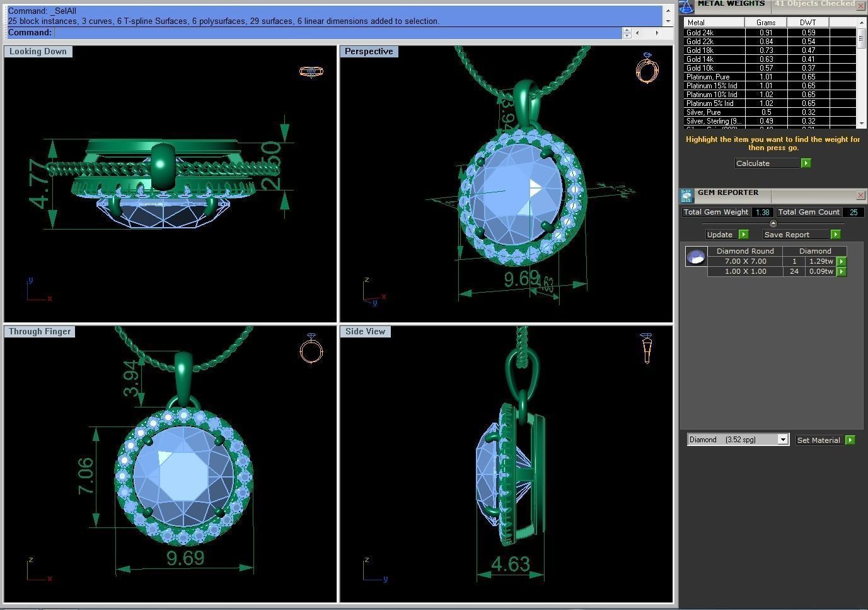This screenshot has width=868, height=610.
Task: Click the Gem Reporter panel icon
Action: point(686,195)
